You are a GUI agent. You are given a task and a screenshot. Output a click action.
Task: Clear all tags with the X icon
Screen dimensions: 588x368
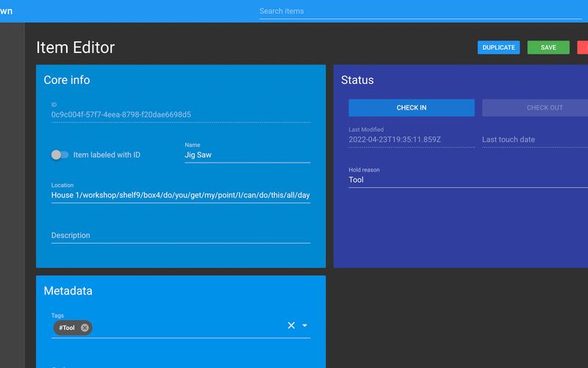click(x=291, y=325)
